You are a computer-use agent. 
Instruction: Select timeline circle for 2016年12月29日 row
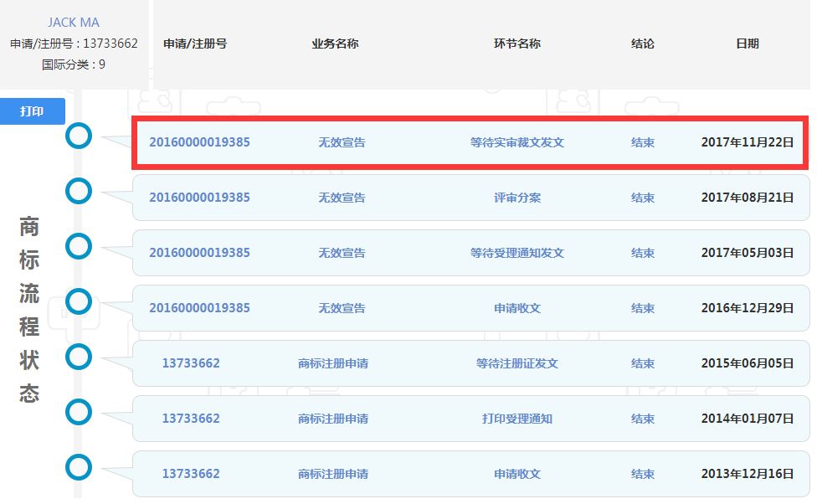[79, 301]
